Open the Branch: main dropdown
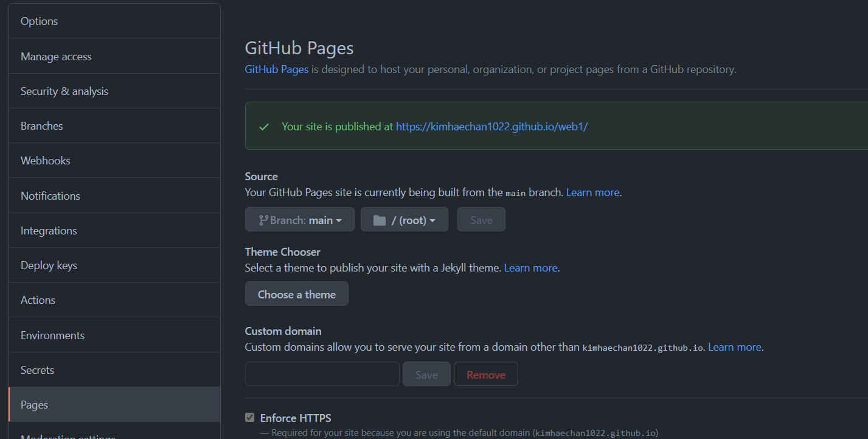The width and height of the screenshot is (868, 439). click(300, 220)
